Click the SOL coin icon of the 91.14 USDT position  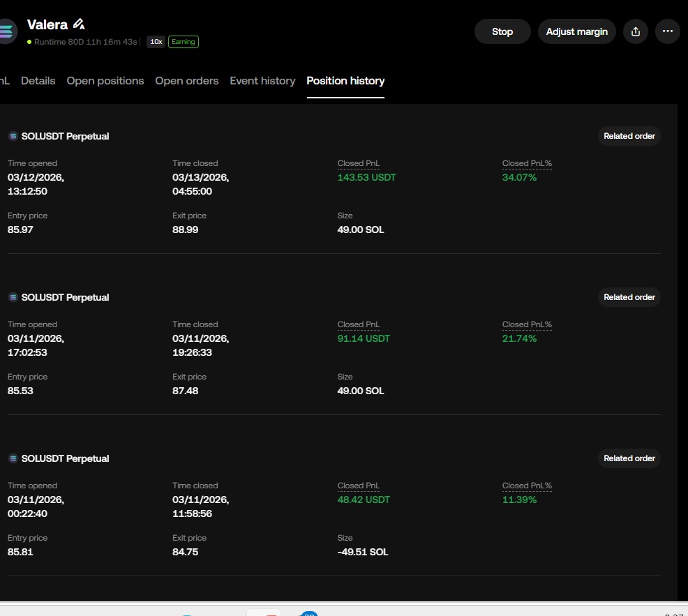(13, 297)
